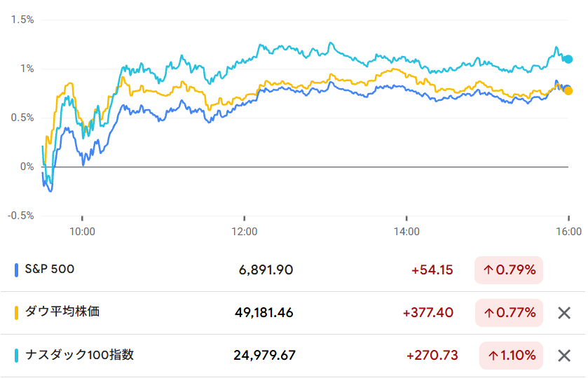Click the yellow end-point dot on chart
This screenshot has height=378, width=588.
[x=568, y=90]
